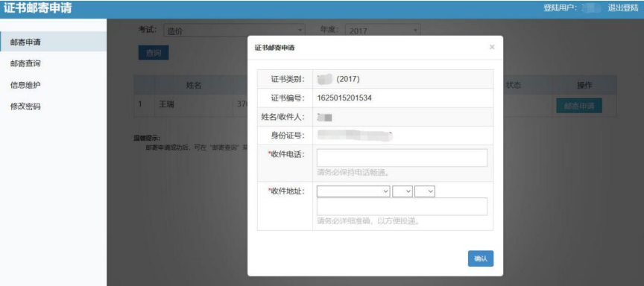This screenshot has width=644, height=286.
Task: Click the 姓名 column header
Action: pyautogui.click(x=194, y=86)
